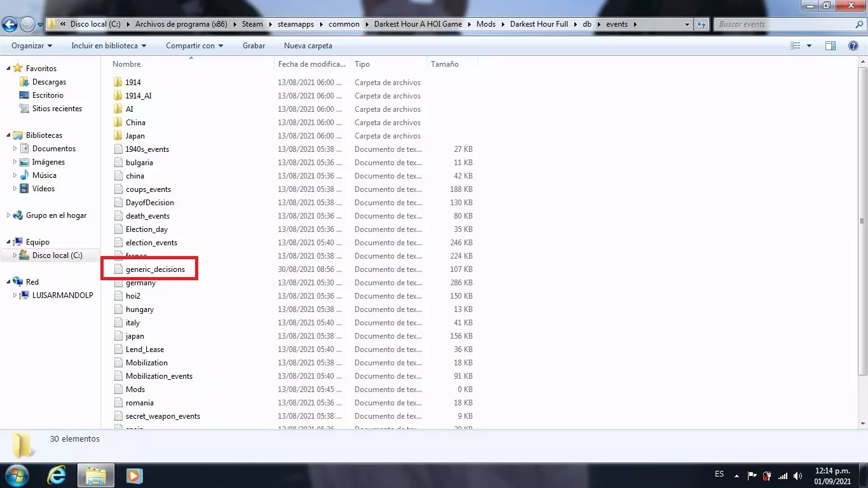This screenshot has width=868, height=488.
Task: Go to db breadcrumb in address bar
Action: click(x=587, y=24)
